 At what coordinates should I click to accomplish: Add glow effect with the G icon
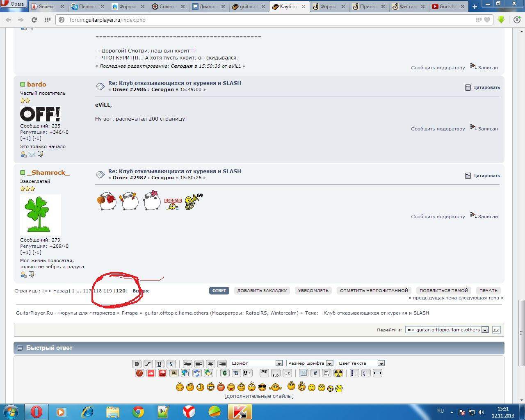tap(224, 373)
